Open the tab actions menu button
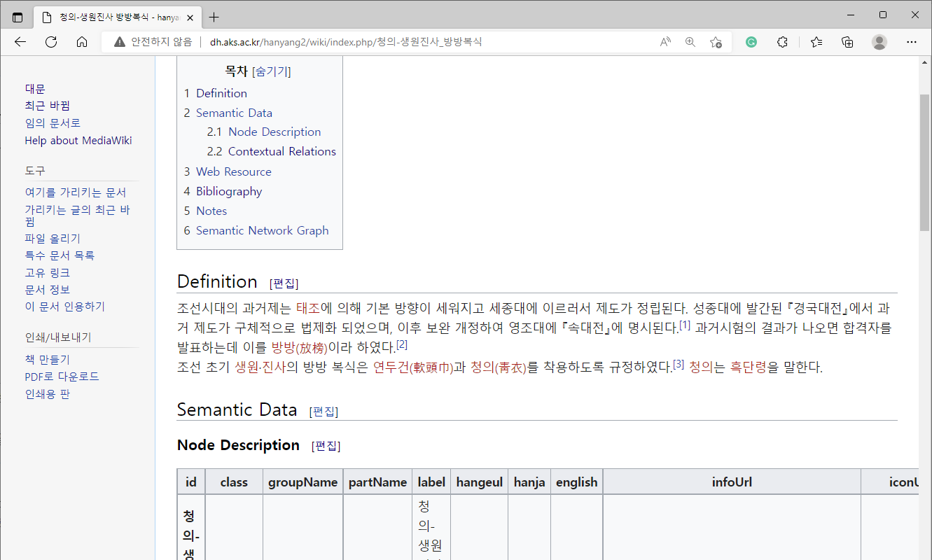This screenshot has height=560, width=932. click(x=18, y=17)
